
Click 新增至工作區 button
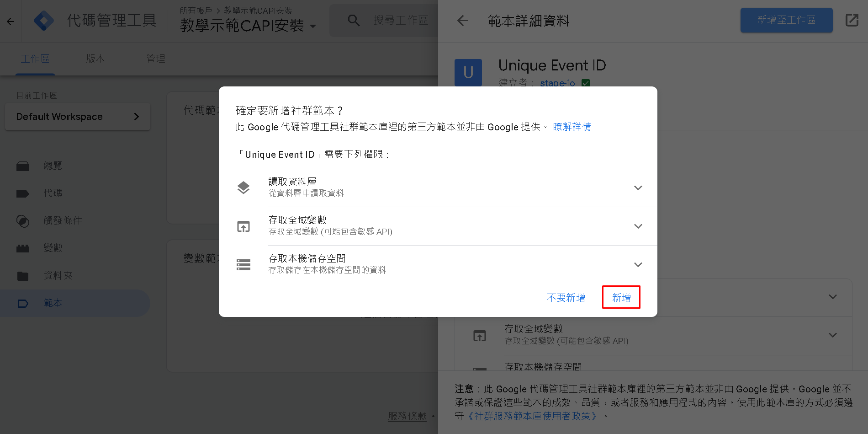(x=786, y=20)
